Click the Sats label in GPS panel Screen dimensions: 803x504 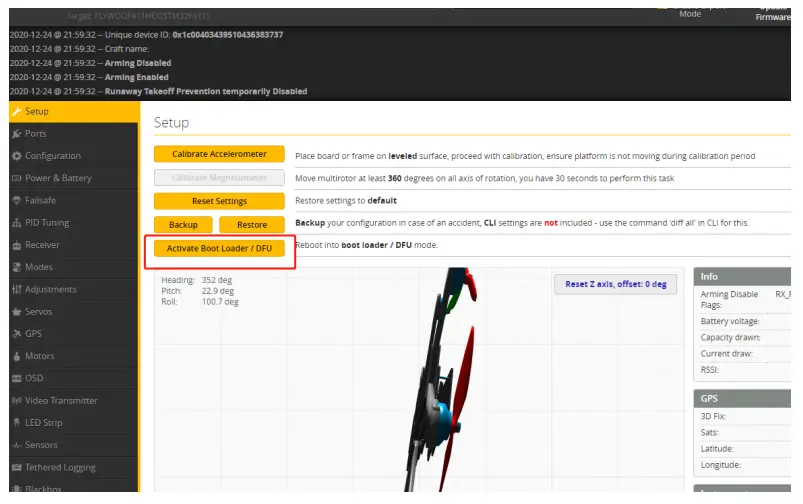click(x=710, y=433)
